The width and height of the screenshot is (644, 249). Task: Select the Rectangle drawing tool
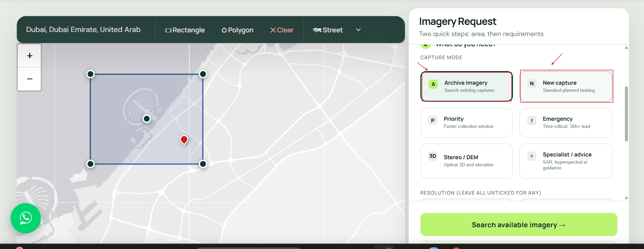(x=185, y=30)
